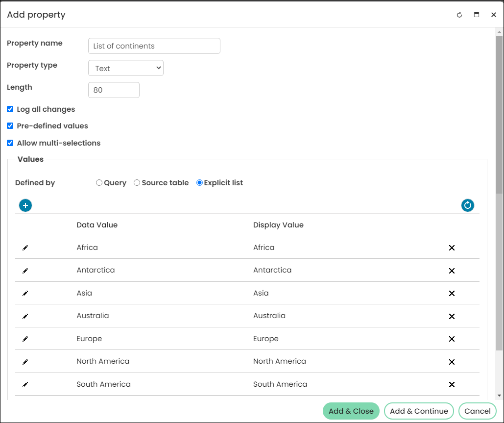Delete the Asia value row
This screenshot has height=423, width=504.
point(452,294)
